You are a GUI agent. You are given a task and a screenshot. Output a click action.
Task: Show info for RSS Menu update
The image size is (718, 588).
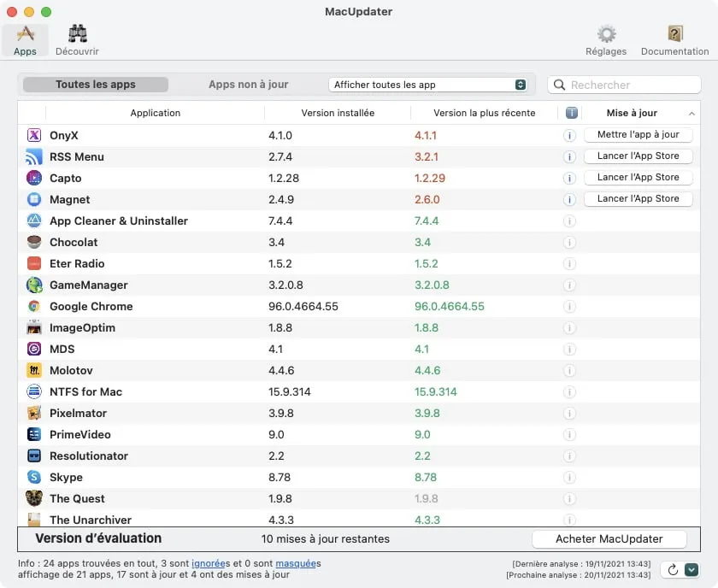(569, 157)
